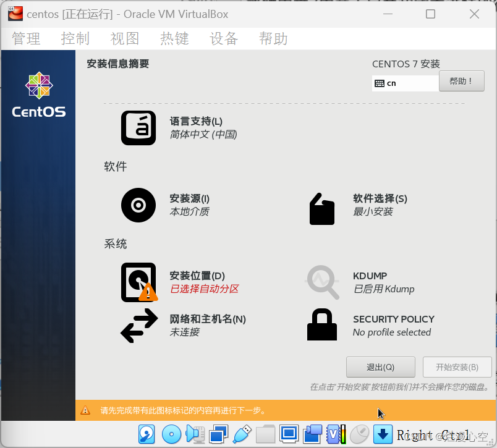Screen dimensions: 497x448
Task: Click the 帮助！ help button
Action: coord(462,81)
